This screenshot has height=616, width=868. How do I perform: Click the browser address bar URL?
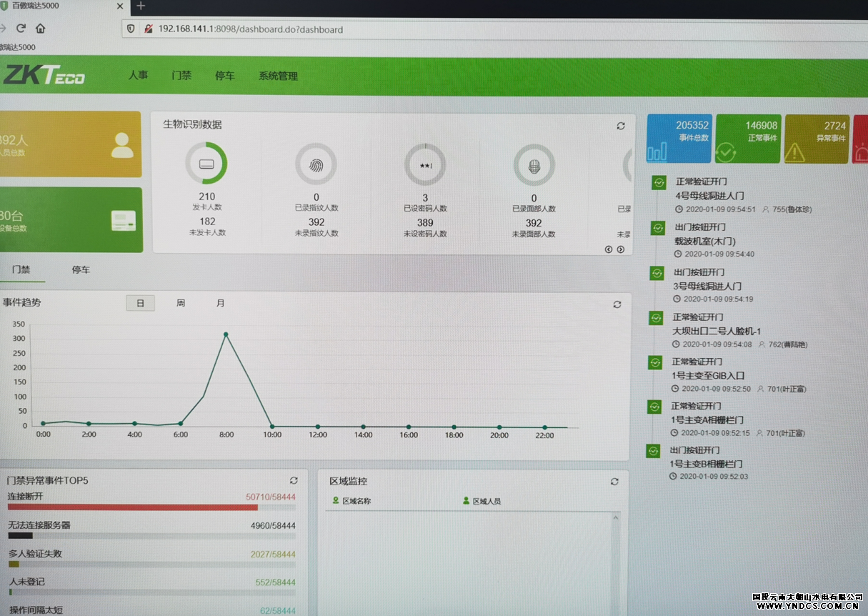[250, 29]
